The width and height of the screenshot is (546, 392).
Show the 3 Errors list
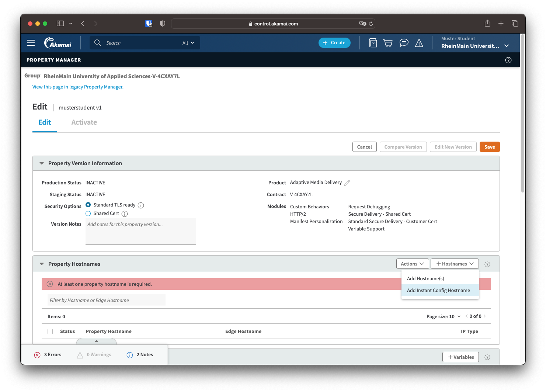click(48, 355)
